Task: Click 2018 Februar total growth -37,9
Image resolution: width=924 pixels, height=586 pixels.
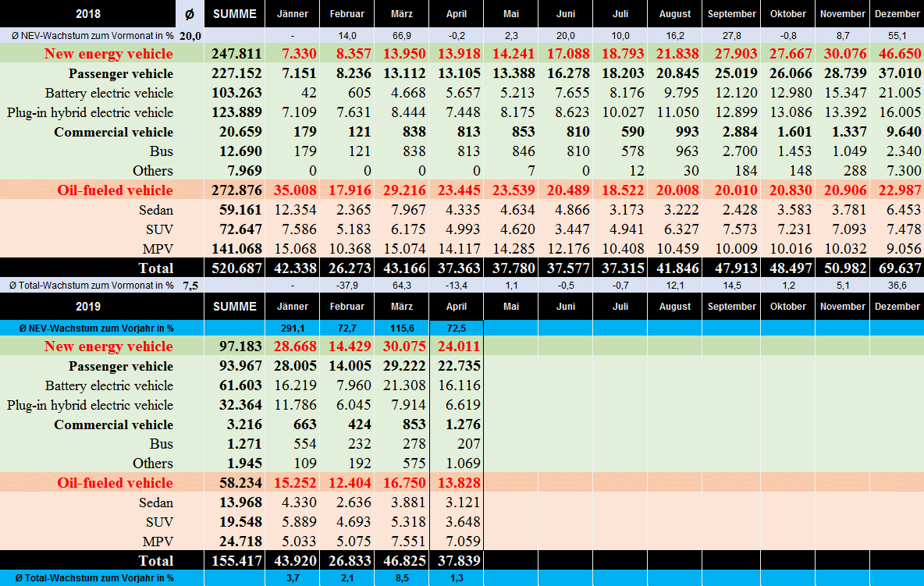Action: (347, 286)
